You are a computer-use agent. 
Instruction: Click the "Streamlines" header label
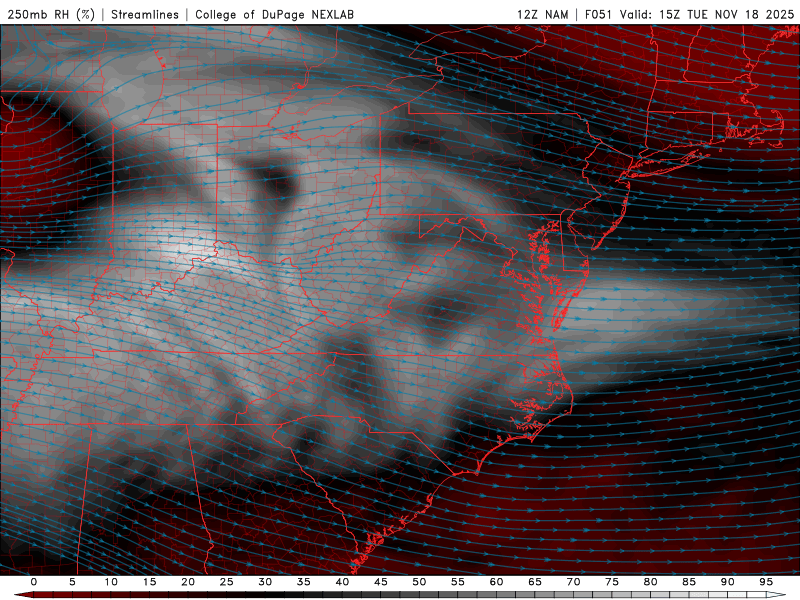coord(145,14)
